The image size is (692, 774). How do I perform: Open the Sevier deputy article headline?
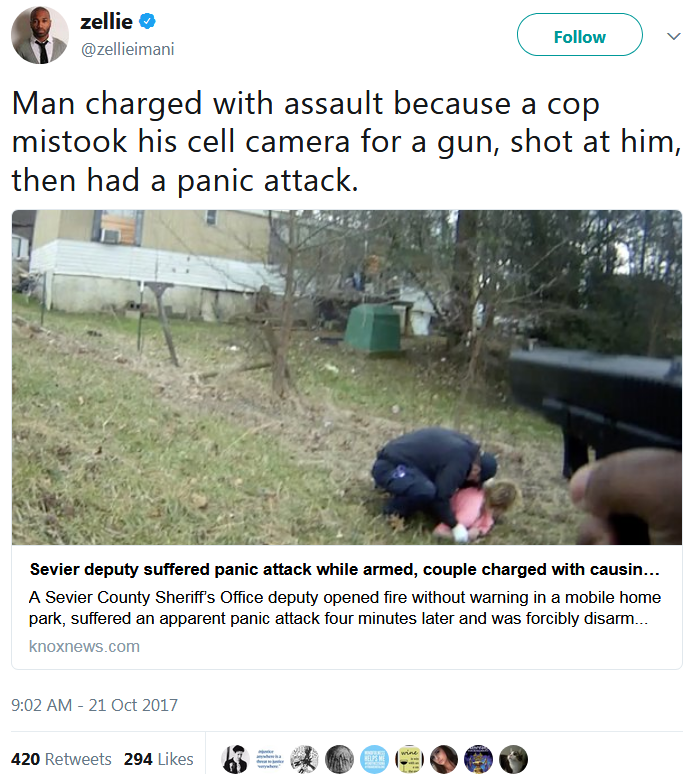tap(345, 569)
